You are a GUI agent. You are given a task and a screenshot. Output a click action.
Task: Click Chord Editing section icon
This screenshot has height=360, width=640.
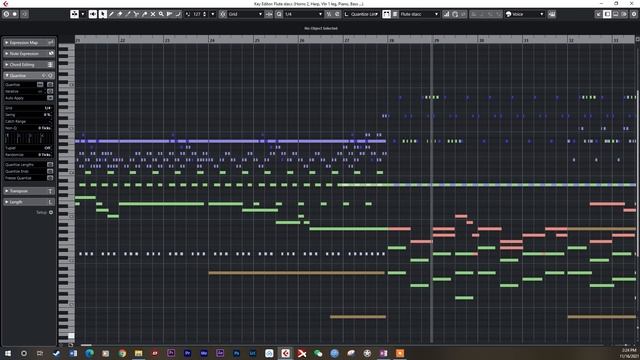(x=51, y=64)
